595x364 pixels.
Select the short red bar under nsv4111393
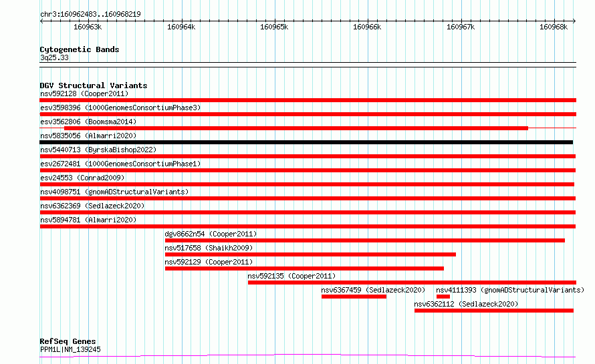443,297
